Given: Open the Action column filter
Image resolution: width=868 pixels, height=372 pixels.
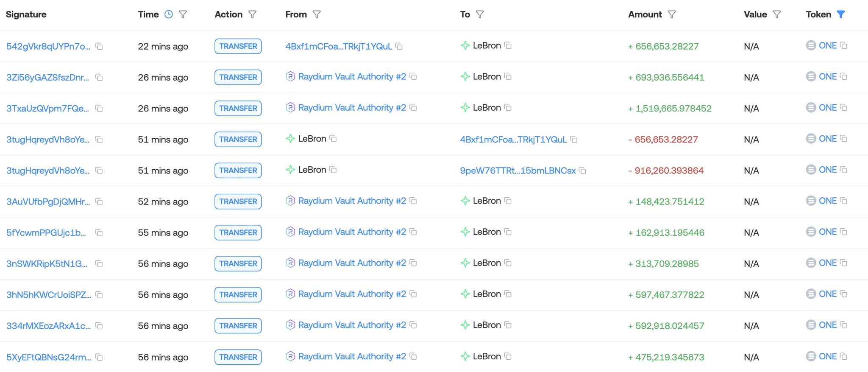Looking at the screenshot, I should coord(253,14).
